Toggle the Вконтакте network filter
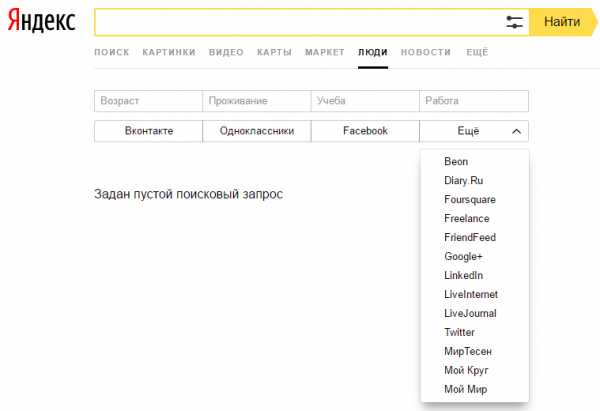The height and width of the screenshot is (411, 600). (148, 131)
